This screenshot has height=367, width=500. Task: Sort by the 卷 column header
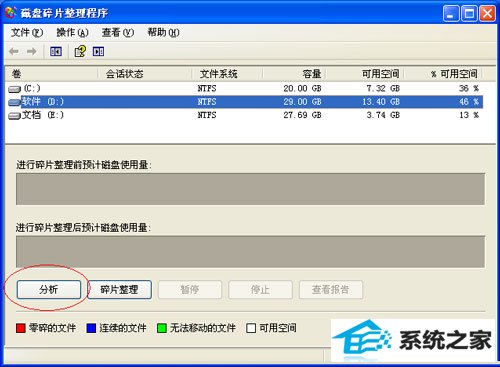pyautogui.click(x=52, y=74)
